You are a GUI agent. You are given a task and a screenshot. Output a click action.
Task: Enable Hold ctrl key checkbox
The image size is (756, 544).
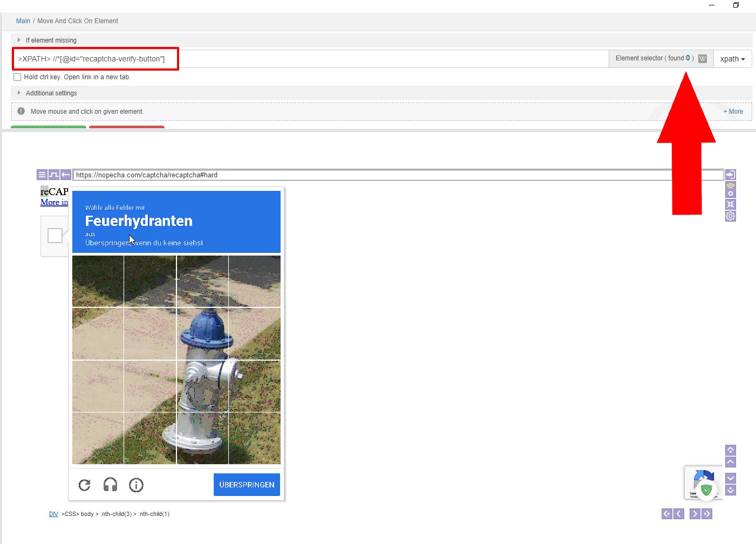coord(17,77)
